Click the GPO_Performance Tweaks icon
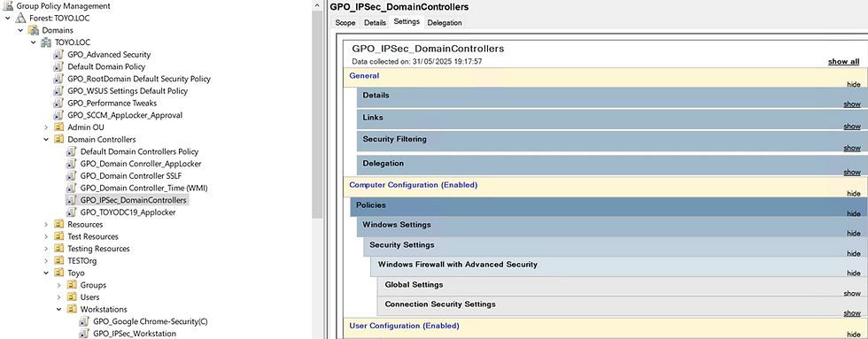Image resolution: width=868 pixels, height=339 pixels. click(x=58, y=104)
